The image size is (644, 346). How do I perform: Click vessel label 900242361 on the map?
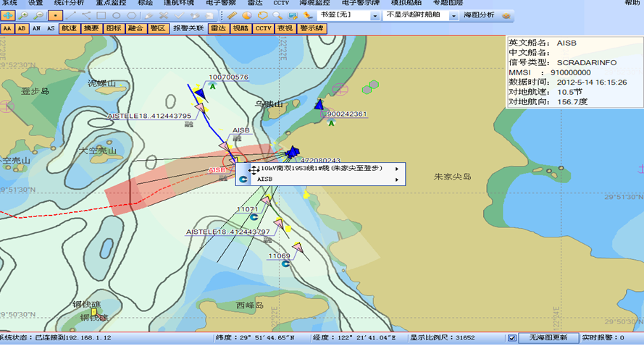click(347, 114)
